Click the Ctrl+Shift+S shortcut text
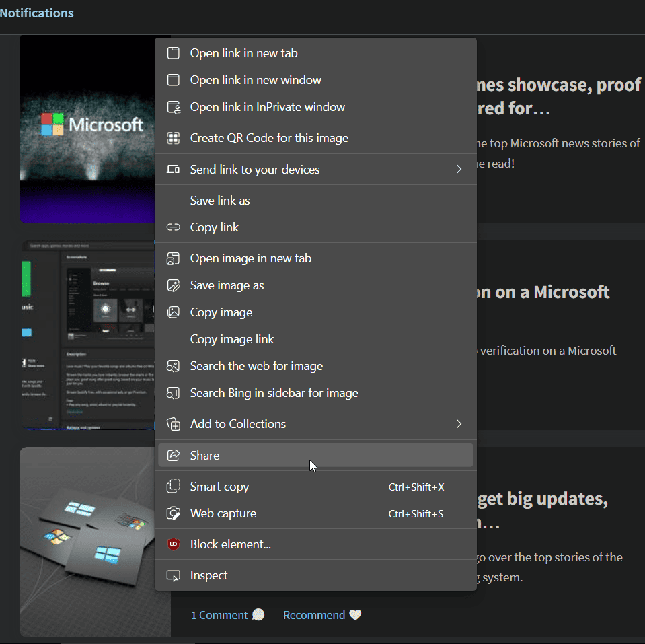 pos(416,514)
